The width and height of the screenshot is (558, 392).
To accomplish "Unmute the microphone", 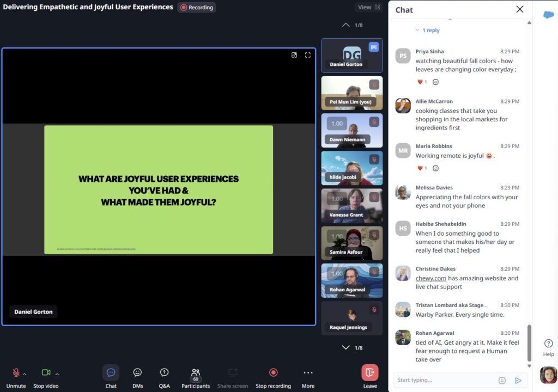I will pyautogui.click(x=16, y=373).
